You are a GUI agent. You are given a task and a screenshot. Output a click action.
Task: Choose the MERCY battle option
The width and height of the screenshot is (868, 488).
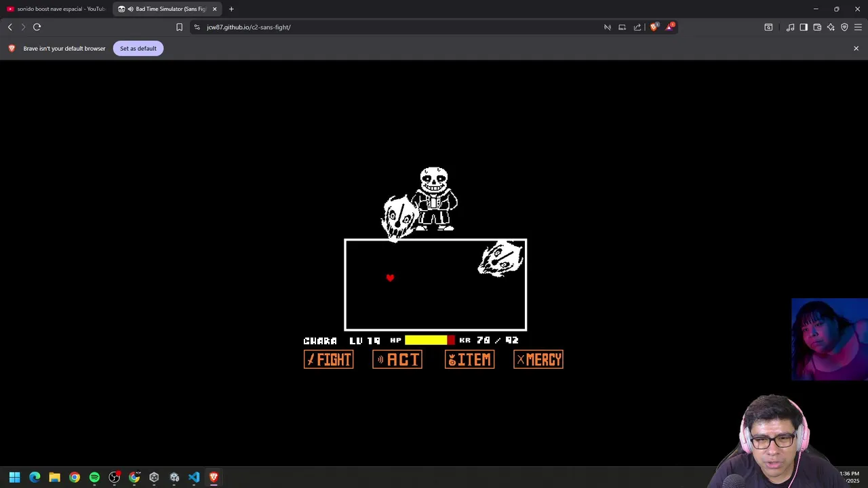point(538,360)
